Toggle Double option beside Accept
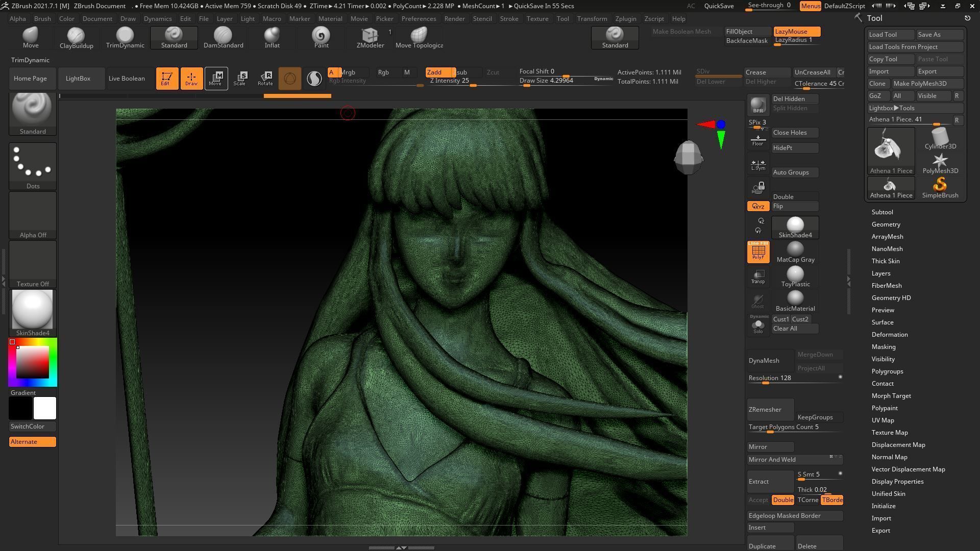This screenshot has height=551, width=980. pyautogui.click(x=782, y=500)
